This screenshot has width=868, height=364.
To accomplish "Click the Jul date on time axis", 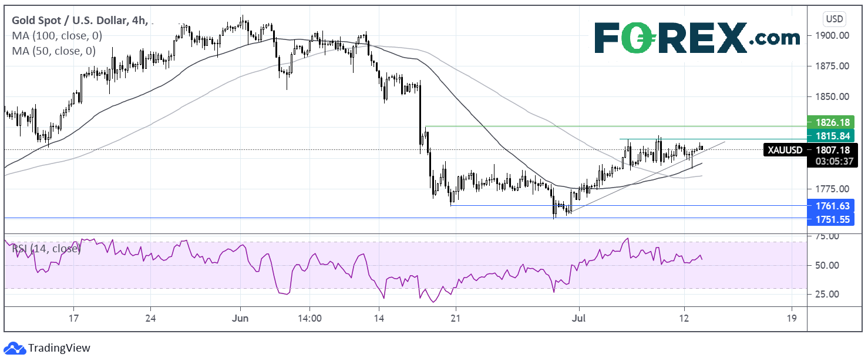I will coord(579,318).
